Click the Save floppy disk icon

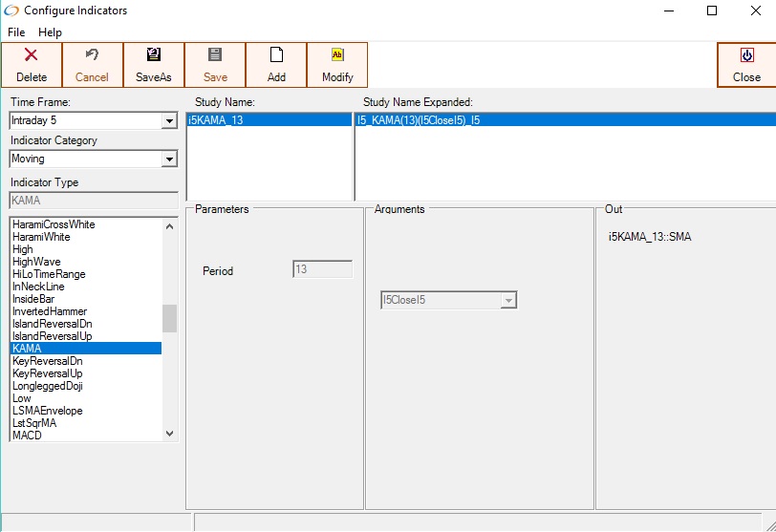click(215, 55)
